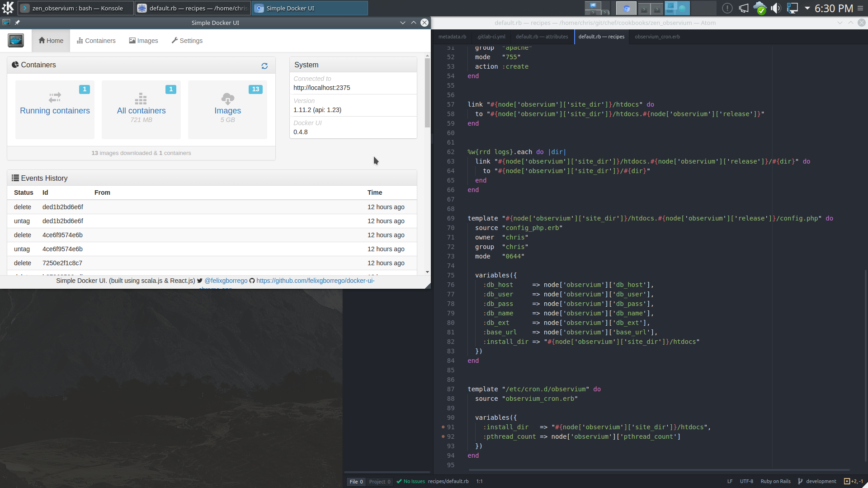
Task: Click the Project 0 linter button
Action: pos(380,482)
